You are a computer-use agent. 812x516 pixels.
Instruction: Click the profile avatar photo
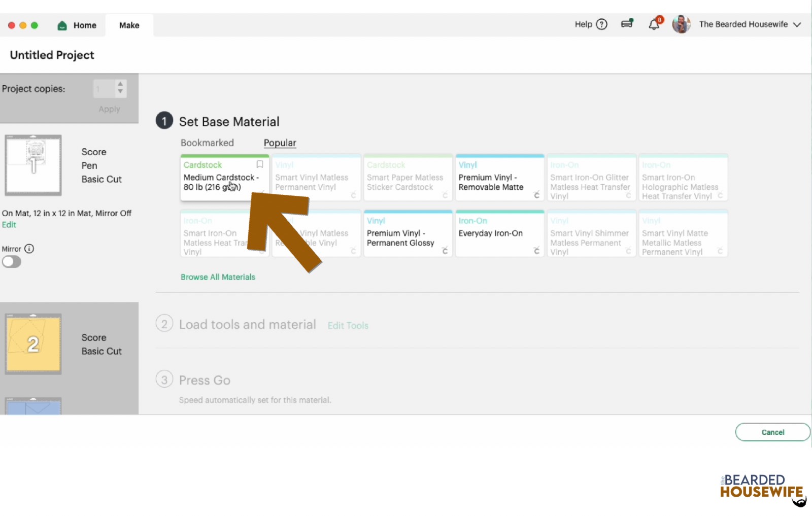click(x=682, y=24)
